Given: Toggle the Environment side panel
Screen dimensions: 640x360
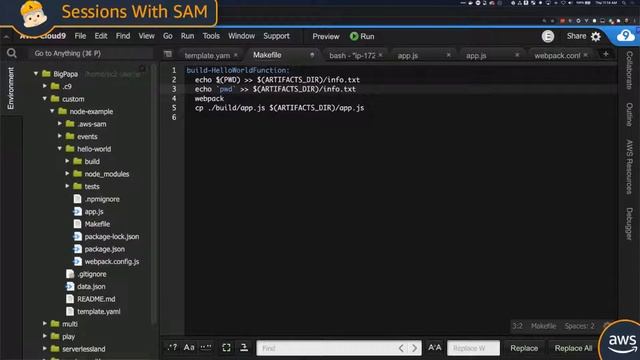Looking at the screenshot, I should [11, 88].
